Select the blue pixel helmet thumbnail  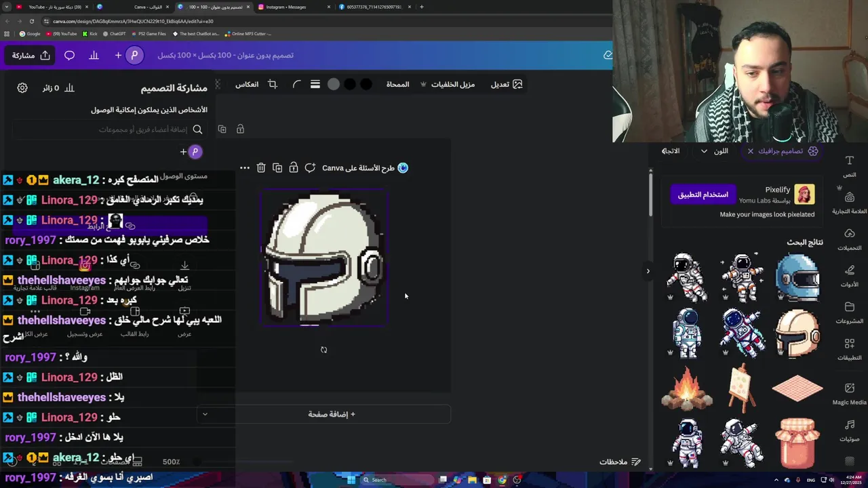coord(797,277)
